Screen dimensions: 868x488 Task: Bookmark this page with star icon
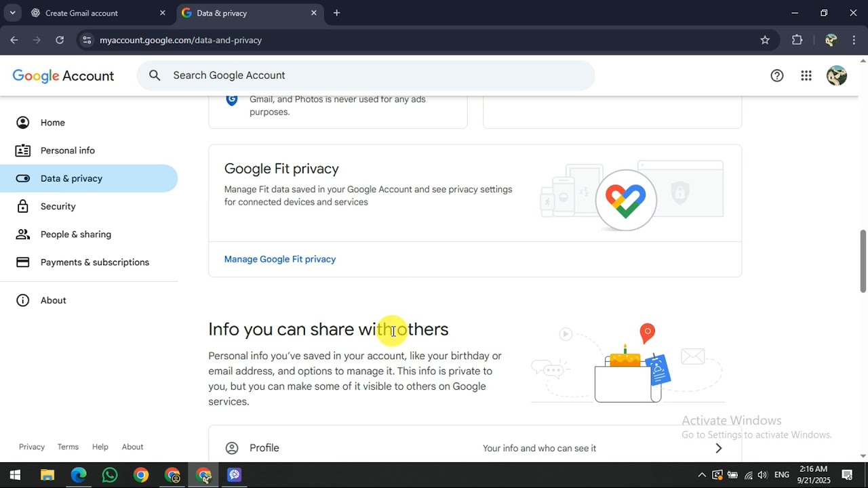765,40
